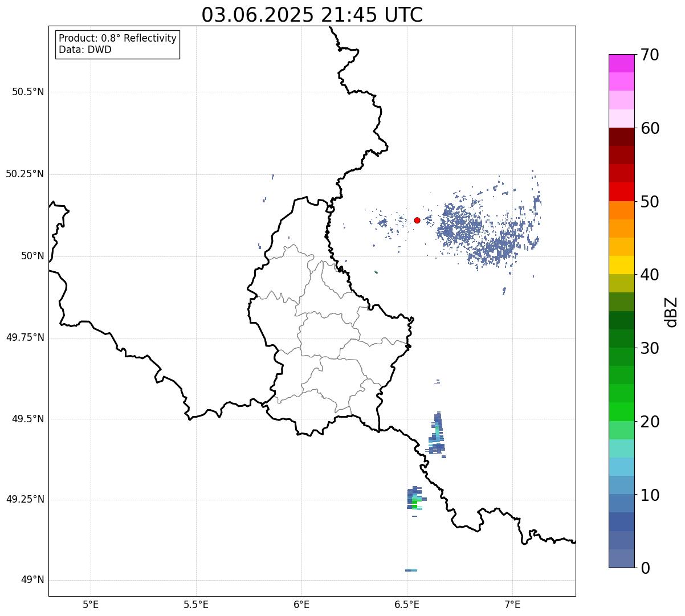Pick the dark maroon swatch just below 60
This screenshot has height=616, width=685.
coord(622,137)
